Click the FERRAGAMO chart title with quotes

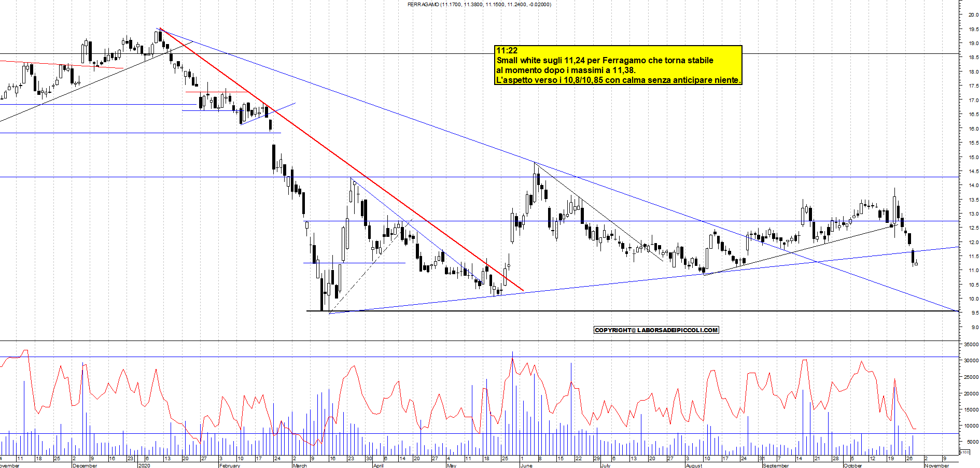click(479, 4)
